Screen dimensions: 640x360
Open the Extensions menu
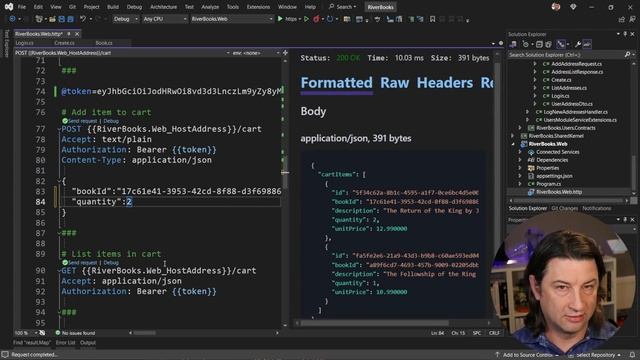258,7
